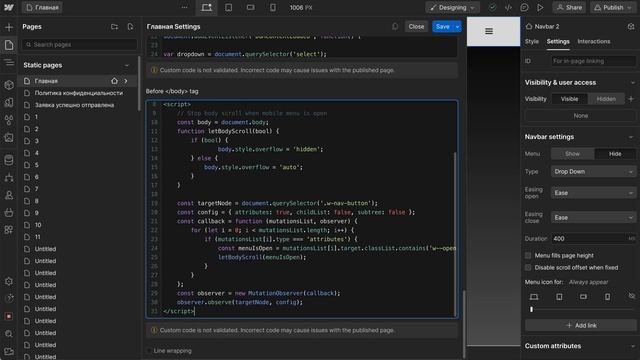Image resolution: width=640 pixels, height=360 pixels.
Task: Open the Assets image icon
Action: 9,137
